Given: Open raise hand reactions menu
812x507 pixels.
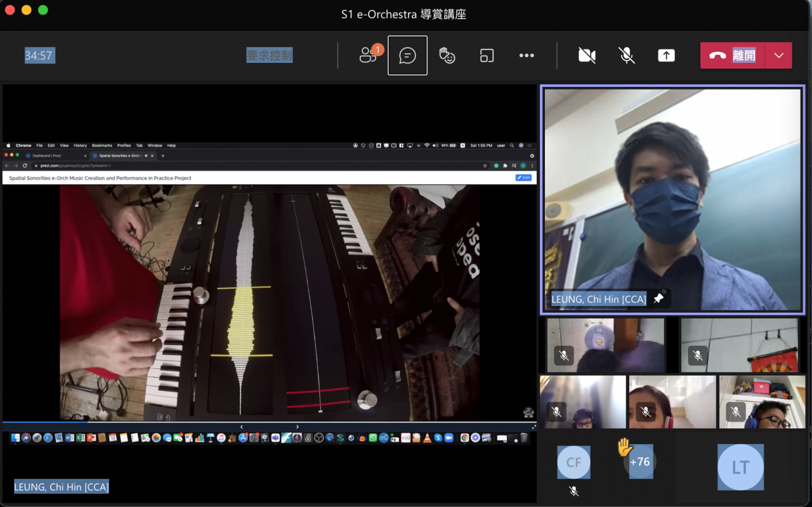Looking at the screenshot, I should (x=447, y=56).
